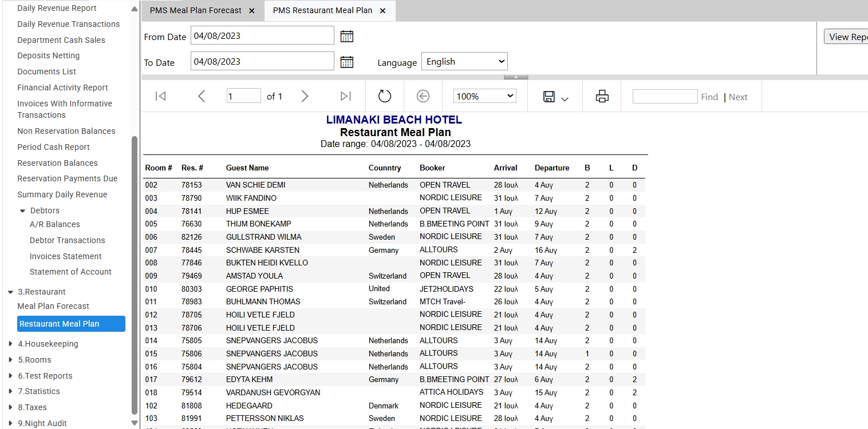Open the Documents List report

47,71
